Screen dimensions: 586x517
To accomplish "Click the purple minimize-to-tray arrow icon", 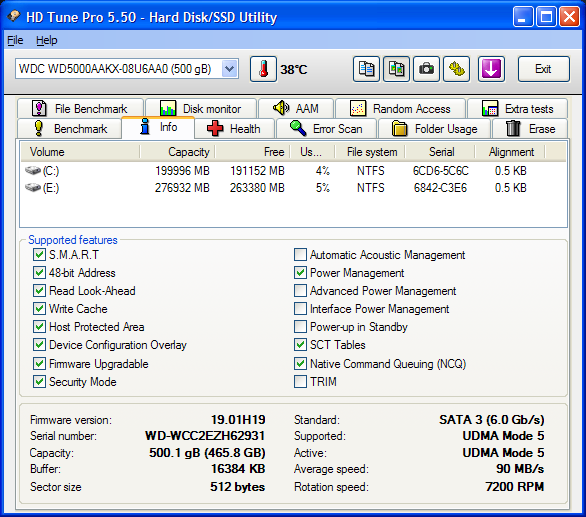I will (491, 69).
